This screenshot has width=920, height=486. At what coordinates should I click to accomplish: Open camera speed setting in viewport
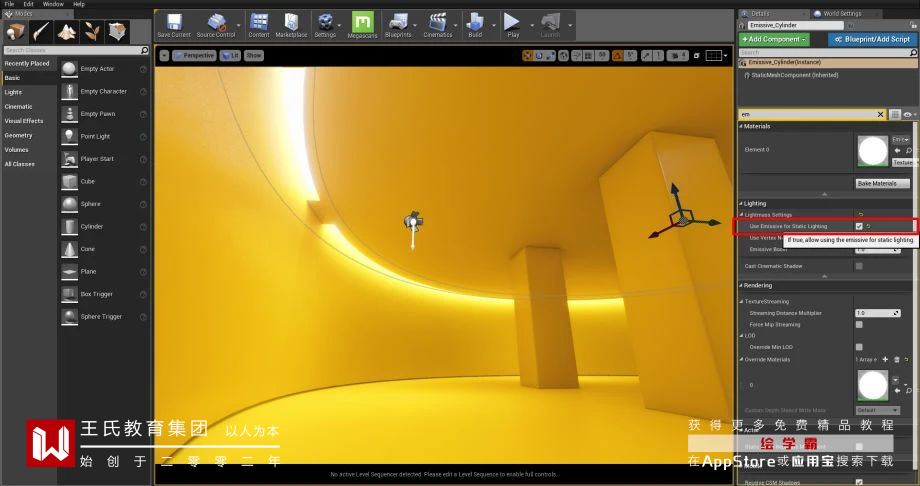coord(677,56)
